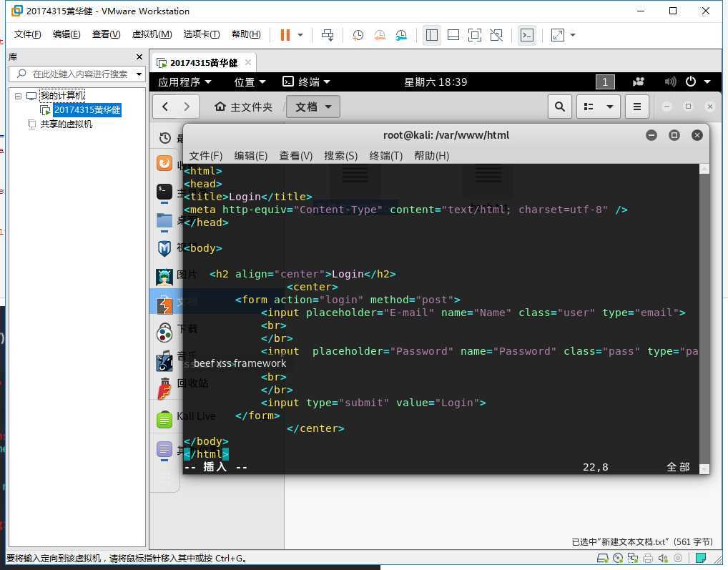Viewport: 728px width, 570px height.
Task: Open view options dropdown arrow in file manager
Action: coord(609,107)
